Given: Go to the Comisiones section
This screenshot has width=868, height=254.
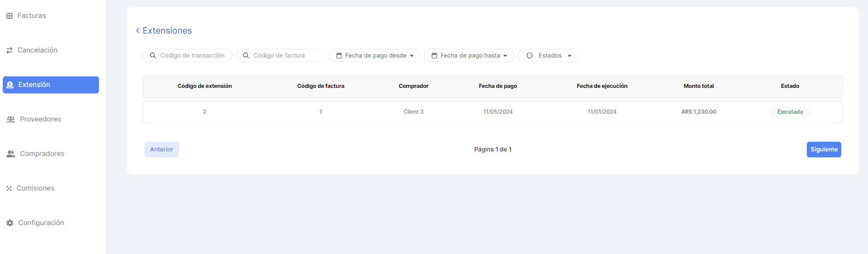Looking at the screenshot, I should (x=35, y=188).
